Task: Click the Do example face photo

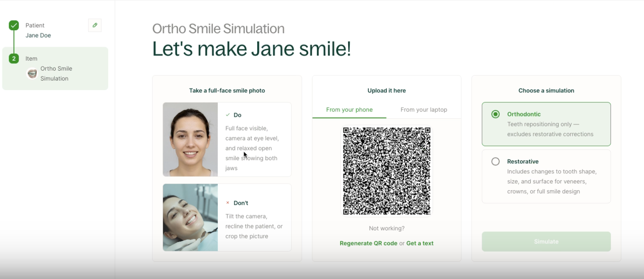Action: (190, 139)
